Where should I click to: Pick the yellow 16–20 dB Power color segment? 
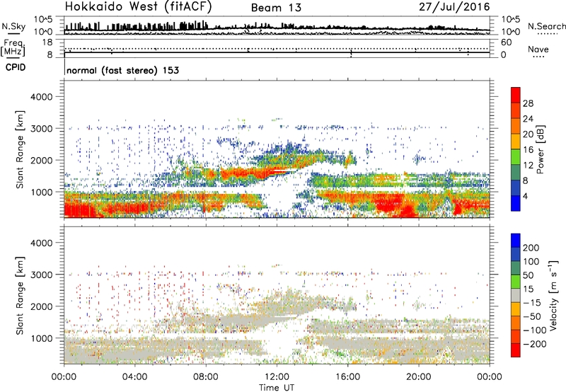[x=516, y=142]
